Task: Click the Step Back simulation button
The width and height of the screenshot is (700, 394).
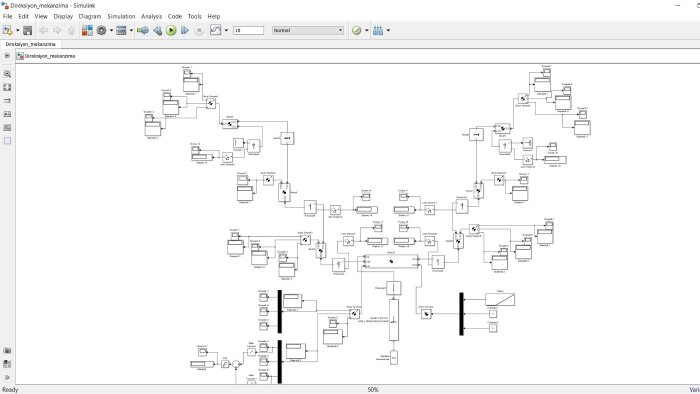Action: (x=158, y=30)
